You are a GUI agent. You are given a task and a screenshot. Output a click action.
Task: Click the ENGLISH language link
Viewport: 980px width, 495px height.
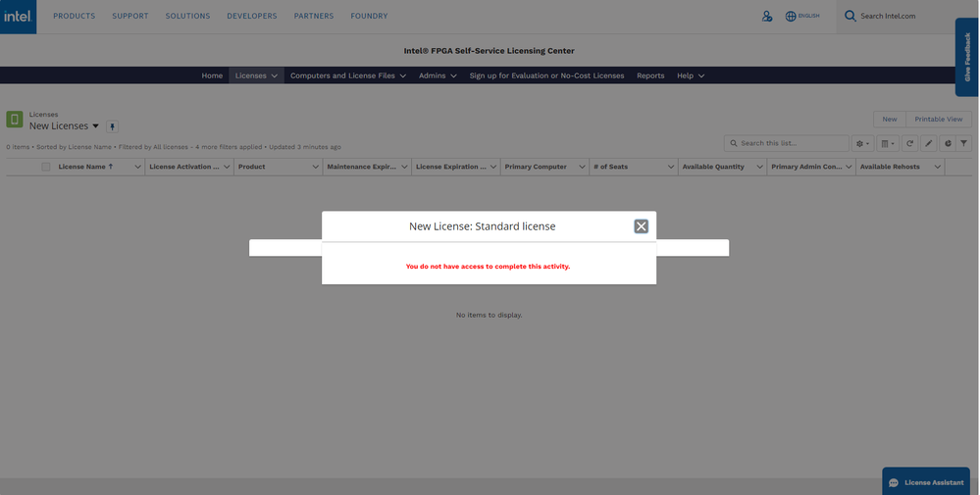[808, 17]
